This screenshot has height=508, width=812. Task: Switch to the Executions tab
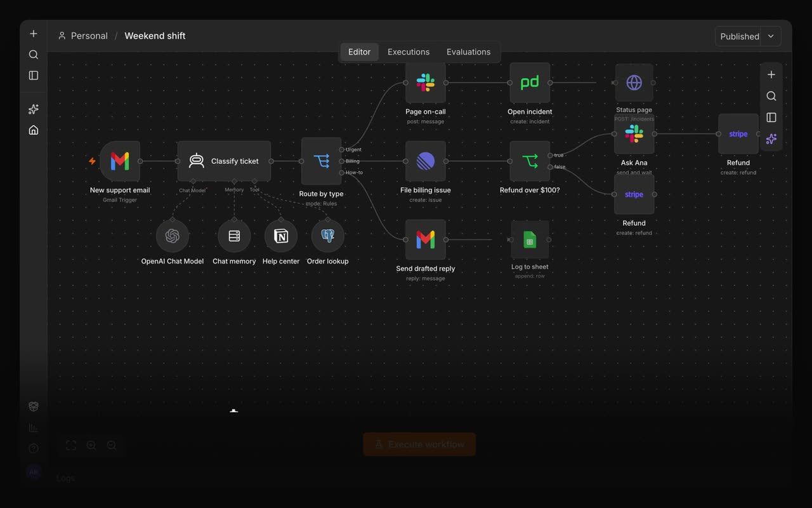click(x=409, y=52)
